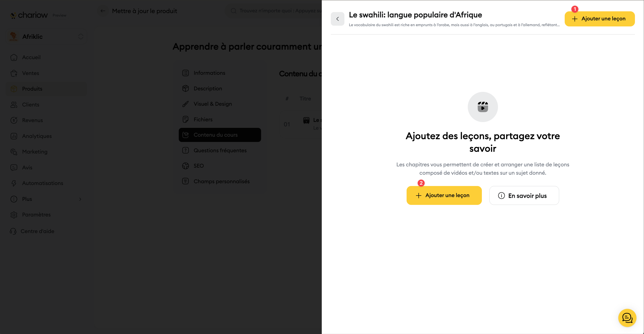Click the video clapper icon in the empty state
644x334 pixels.
coord(483,107)
